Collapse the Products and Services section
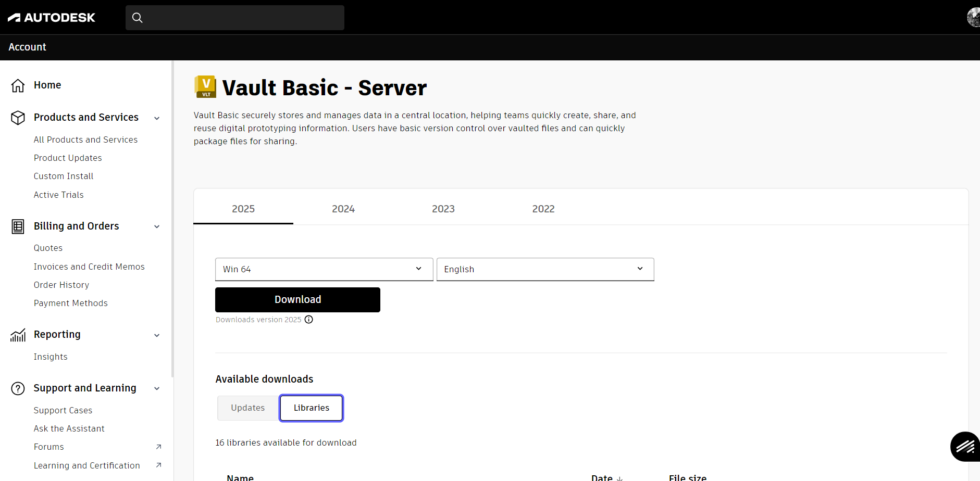 [157, 118]
